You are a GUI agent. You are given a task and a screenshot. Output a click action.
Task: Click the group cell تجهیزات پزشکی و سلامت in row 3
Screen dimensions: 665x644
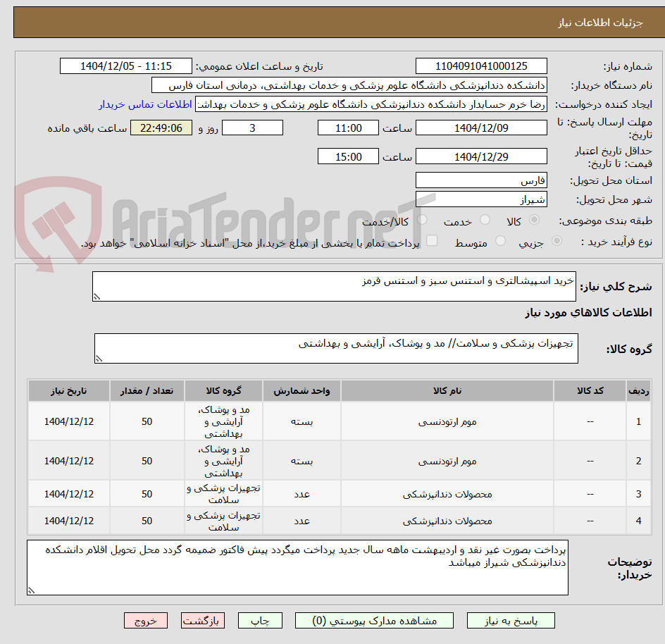(223, 494)
